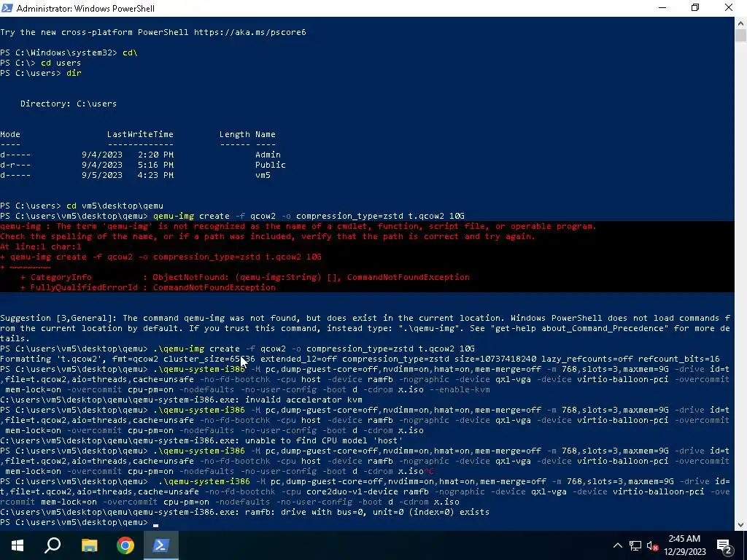Open the clock showing 2:45 AM
The width and height of the screenshot is (747, 560).
pos(684,539)
